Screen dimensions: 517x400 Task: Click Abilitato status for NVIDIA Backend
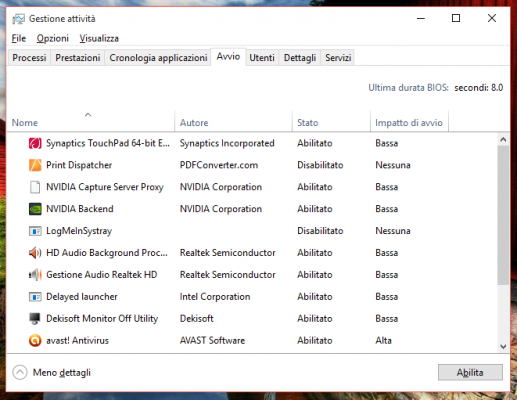tap(315, 209)
